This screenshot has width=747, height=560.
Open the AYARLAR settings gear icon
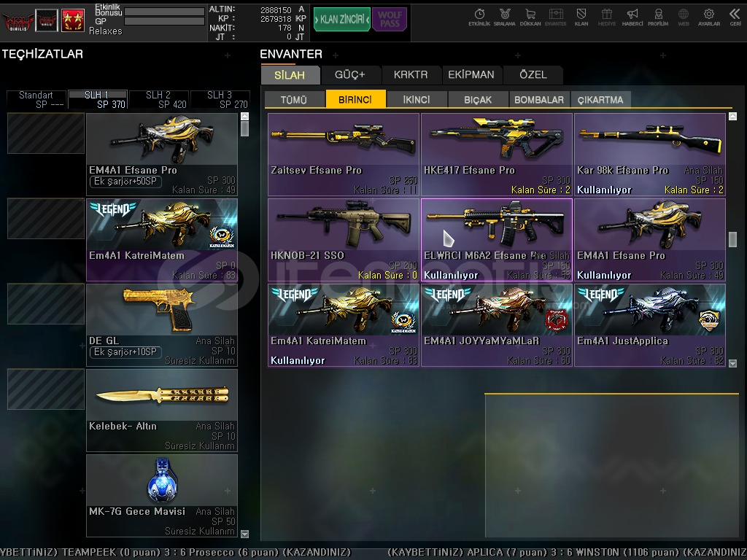[709, 17]
